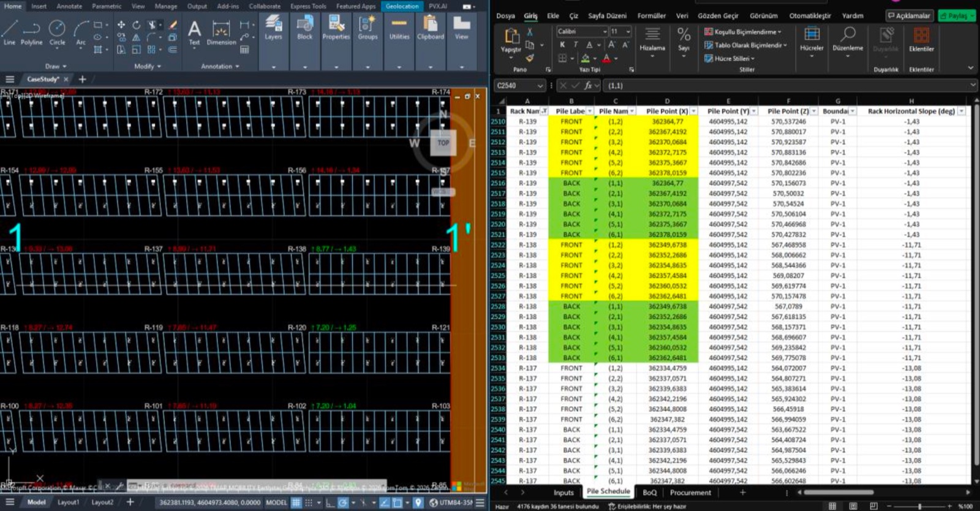980x511 pixels.
Task: Open new AutoCAD drawing tab plus
Action: [x=82, y=79]
